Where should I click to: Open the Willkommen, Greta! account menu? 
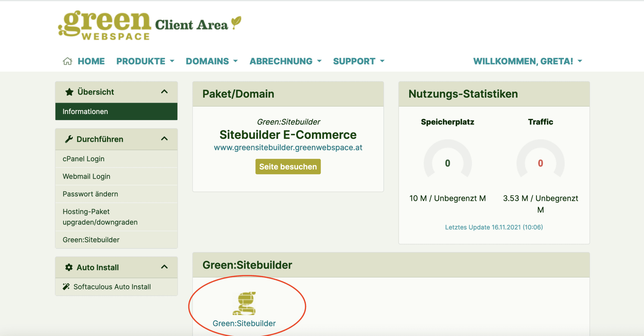[x=528, y=61]
